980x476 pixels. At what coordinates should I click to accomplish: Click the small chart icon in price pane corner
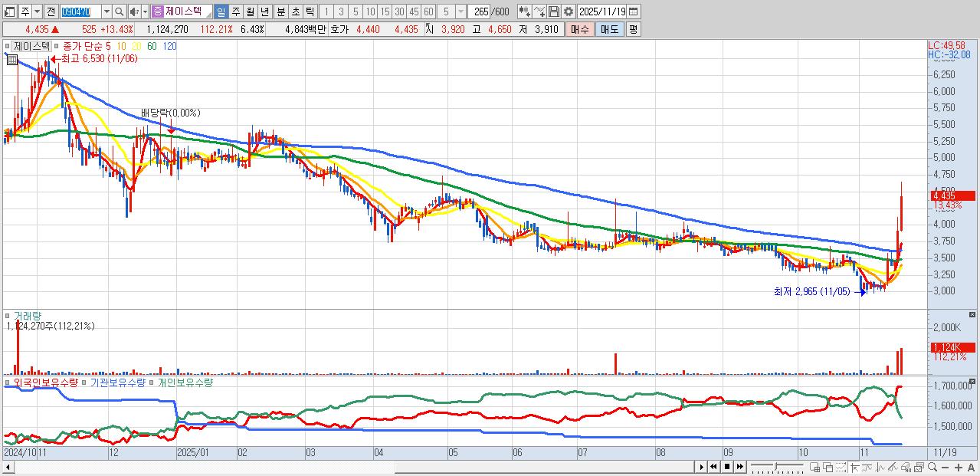[11, 59]
